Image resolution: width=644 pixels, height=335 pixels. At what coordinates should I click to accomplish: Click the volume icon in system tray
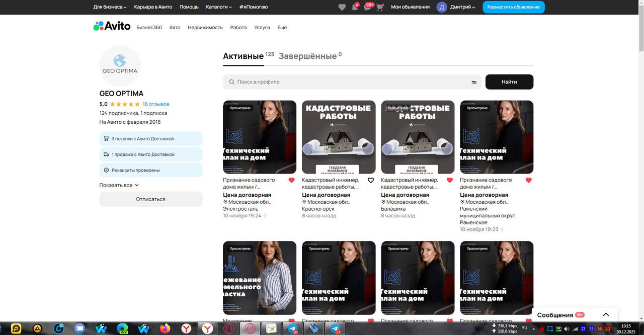pyautogui.click(x=567, y=329)
